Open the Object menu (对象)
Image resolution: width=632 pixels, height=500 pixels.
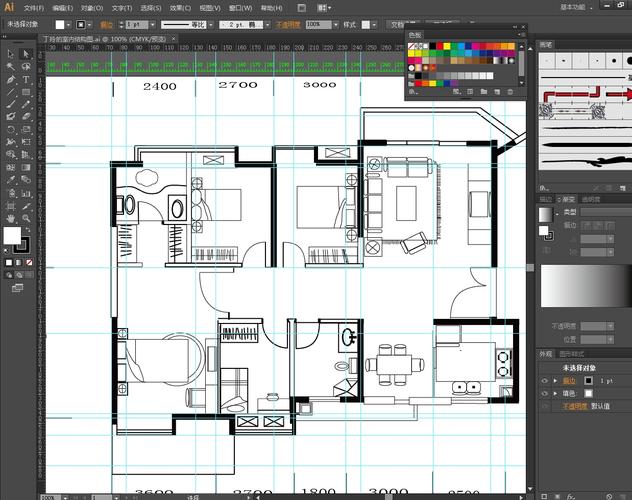click(92, 8)
